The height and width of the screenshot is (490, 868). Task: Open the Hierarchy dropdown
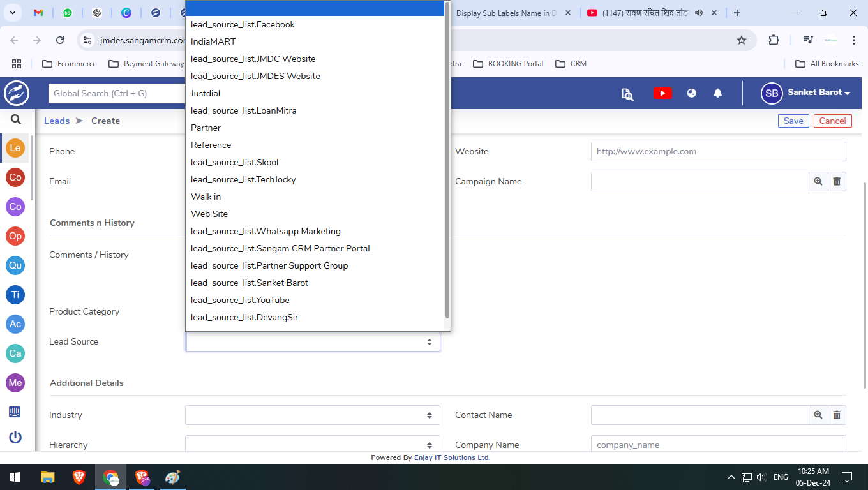pyautogui.click(x=313, y=445)
